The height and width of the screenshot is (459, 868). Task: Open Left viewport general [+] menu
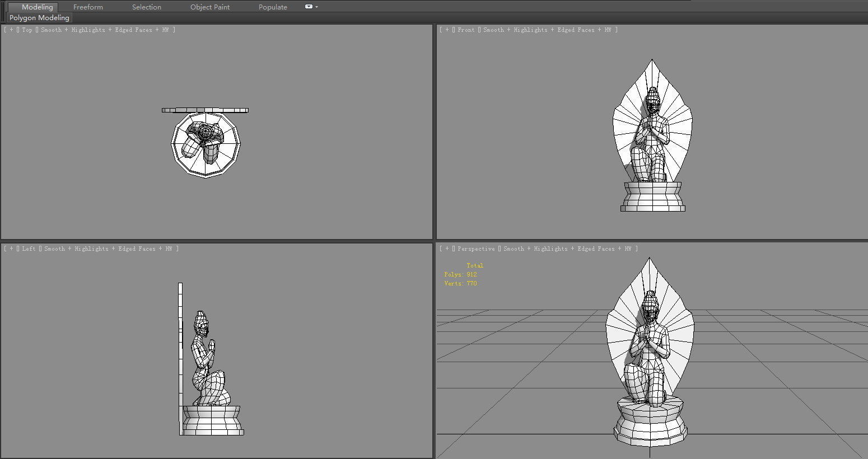pyautogui.click(x=11, y=249)
